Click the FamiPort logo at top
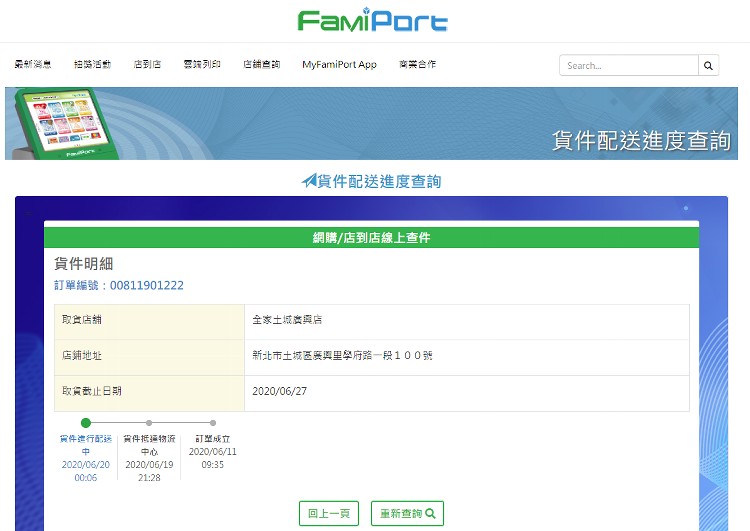Screen dimensions: 750x531 [372, 20]
